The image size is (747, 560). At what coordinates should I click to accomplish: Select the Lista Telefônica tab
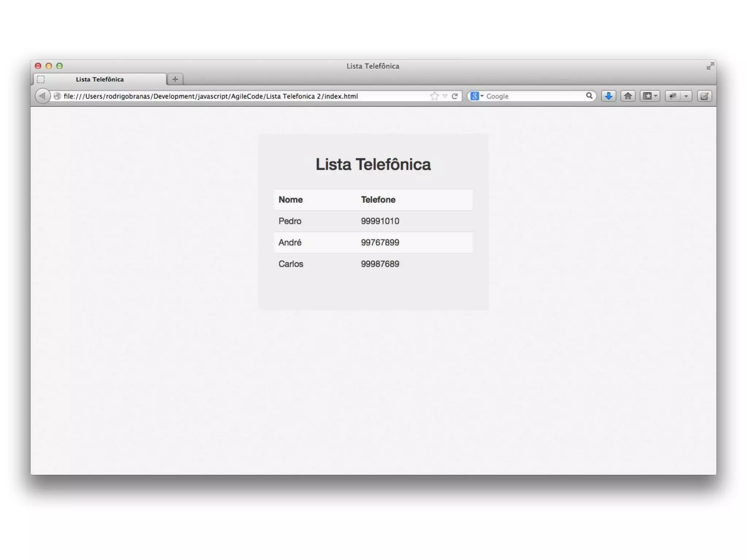(x=100, y=79)
